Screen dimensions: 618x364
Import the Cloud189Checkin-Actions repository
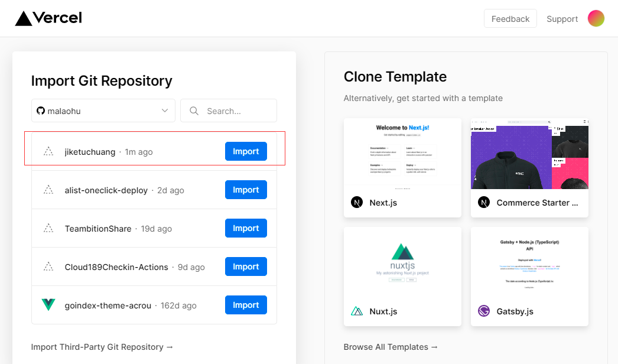click(x=246, y=266)
